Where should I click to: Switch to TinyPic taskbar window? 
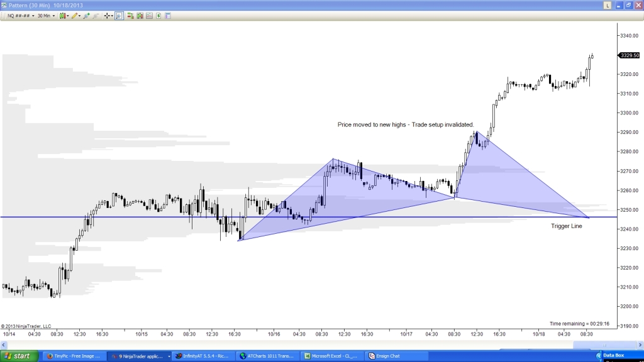pos(74,356)
